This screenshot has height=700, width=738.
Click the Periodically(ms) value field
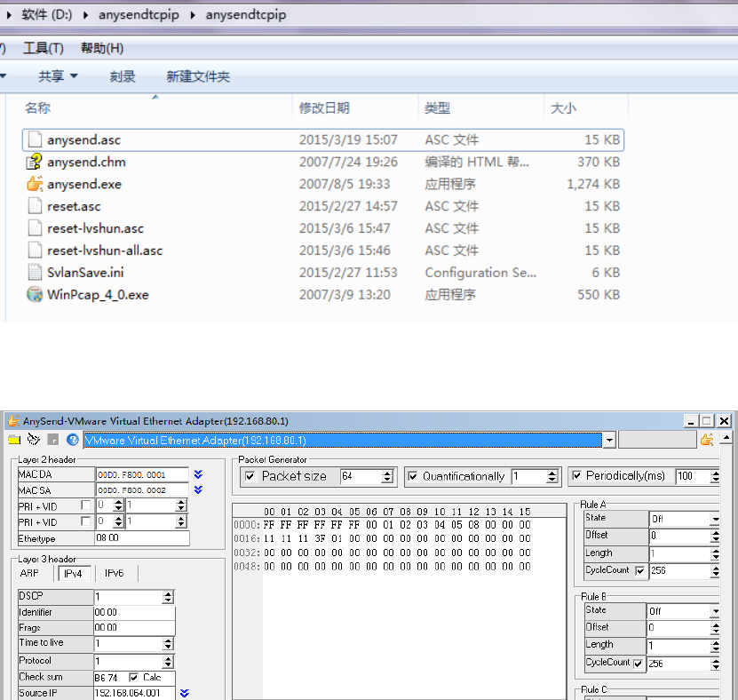pos(694,476)
